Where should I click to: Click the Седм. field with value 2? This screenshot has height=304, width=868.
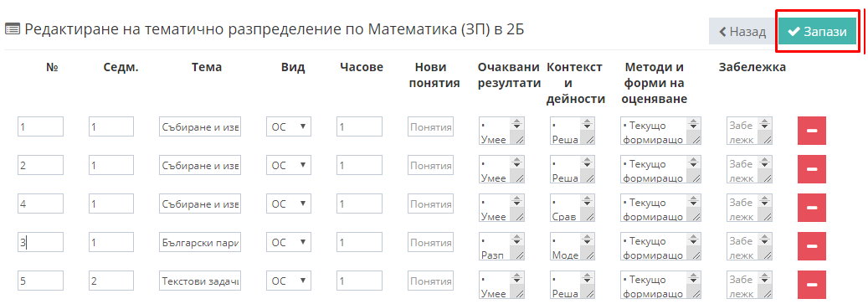111,281
